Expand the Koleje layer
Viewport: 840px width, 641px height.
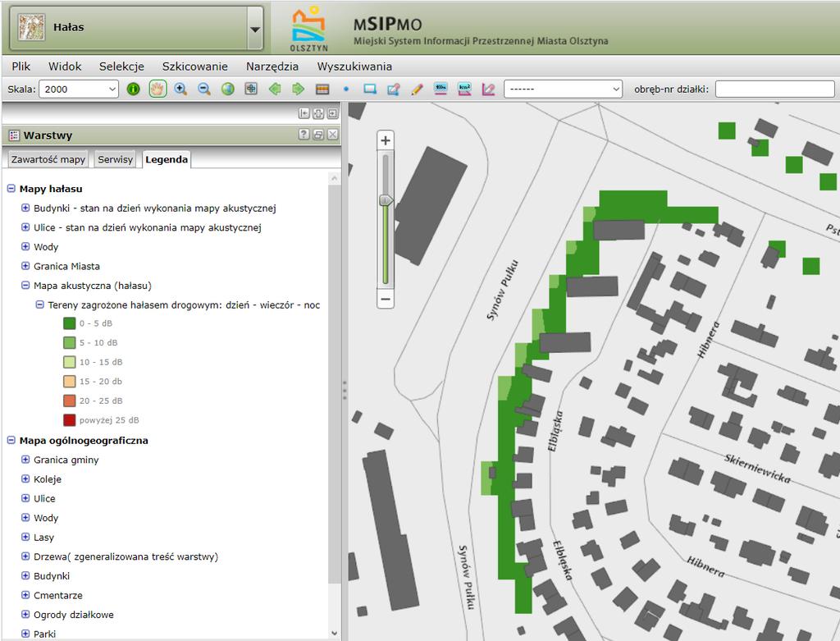(25, 478)
